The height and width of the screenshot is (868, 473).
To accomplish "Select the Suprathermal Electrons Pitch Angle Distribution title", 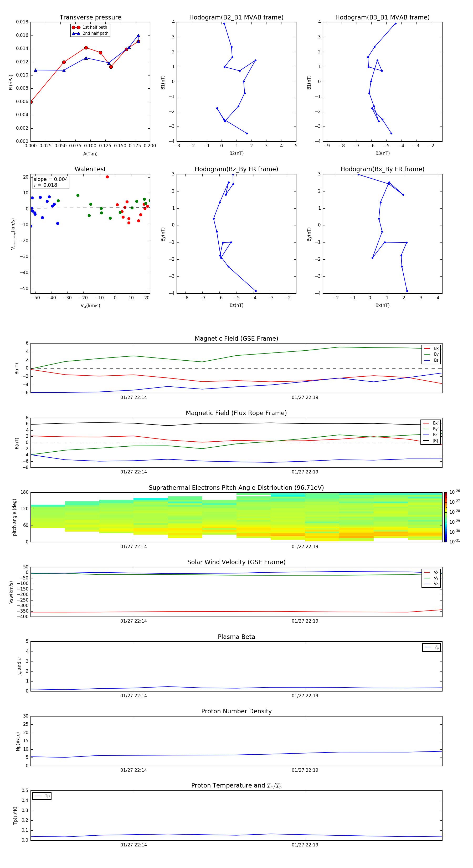I will 236,488.
